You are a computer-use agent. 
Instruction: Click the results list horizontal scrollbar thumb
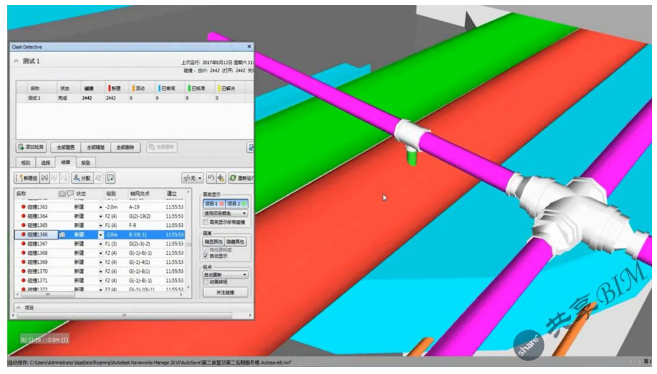coord(48,295)
